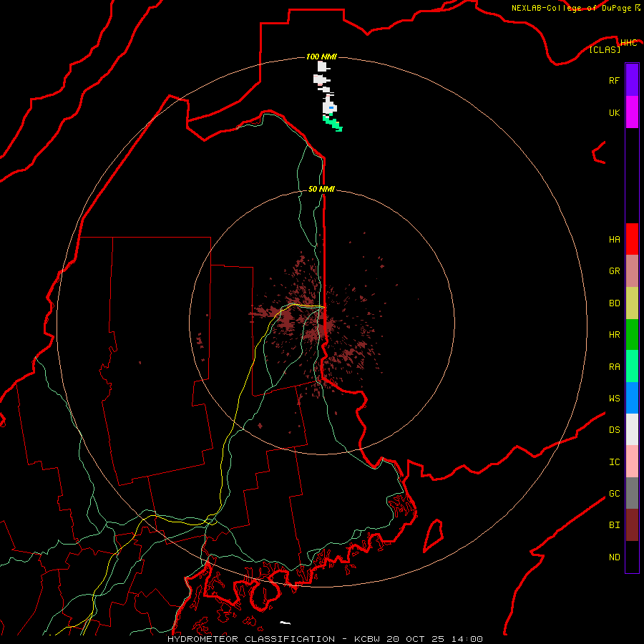
Task: Click the HHC product label
Action: 628,43
